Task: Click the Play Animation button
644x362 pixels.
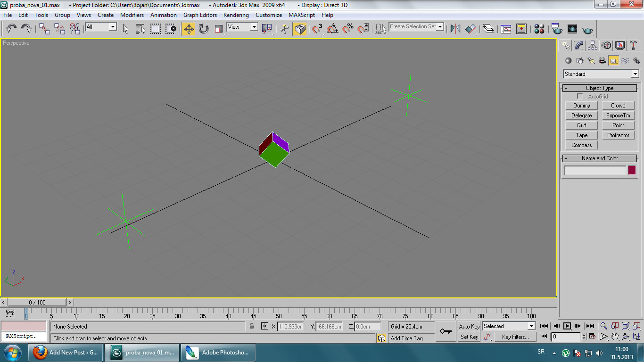Action: (567, 326)
